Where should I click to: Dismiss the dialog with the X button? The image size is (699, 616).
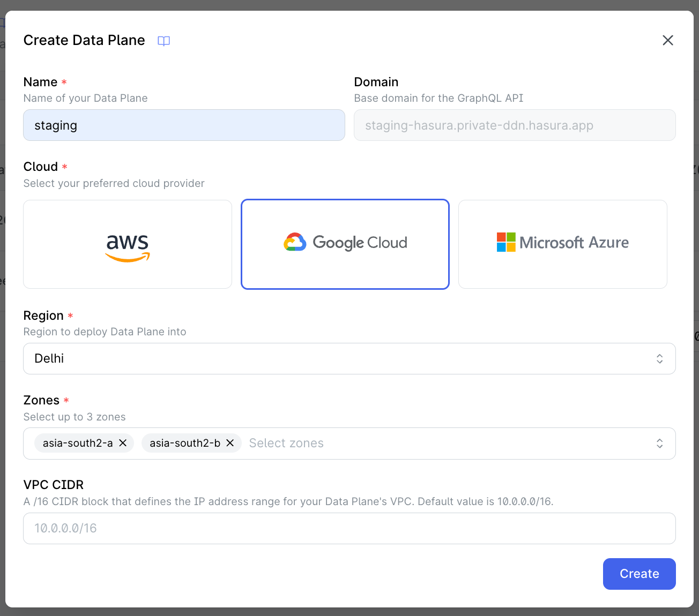(x=667, y=40)
